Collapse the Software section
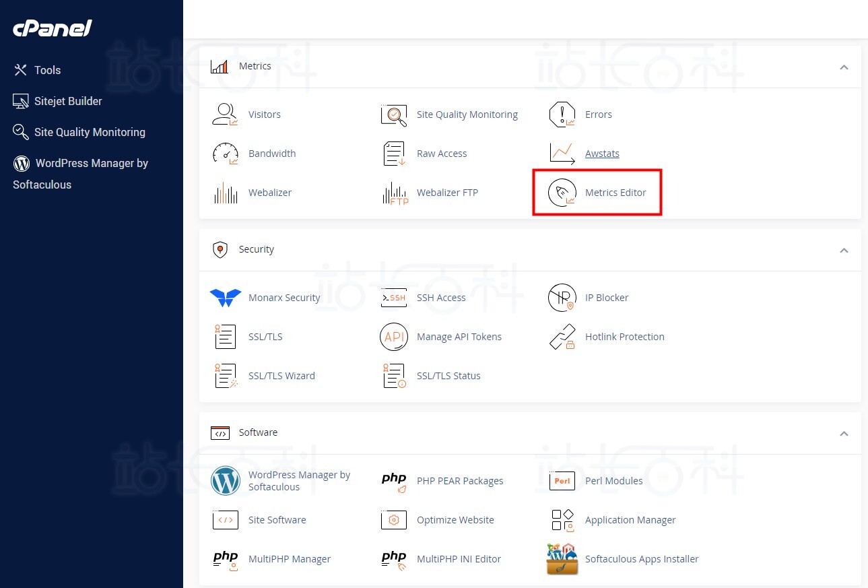Image resolution: width=868 pixels, height=588 pixels. [x=844, y=434]
